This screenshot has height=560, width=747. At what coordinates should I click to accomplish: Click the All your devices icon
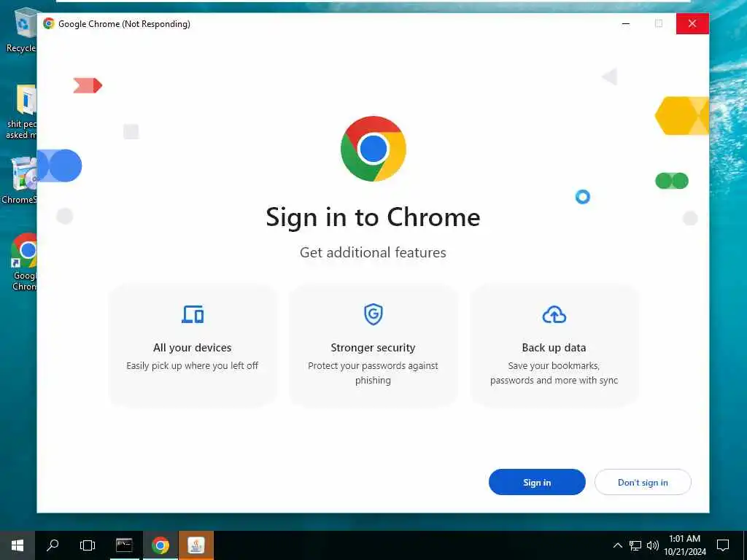193,314
